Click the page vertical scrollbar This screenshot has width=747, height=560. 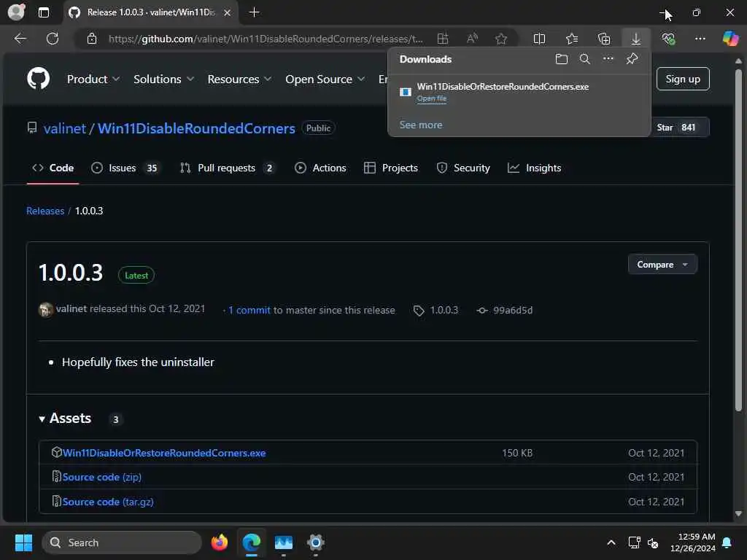(x=738, y=239)
